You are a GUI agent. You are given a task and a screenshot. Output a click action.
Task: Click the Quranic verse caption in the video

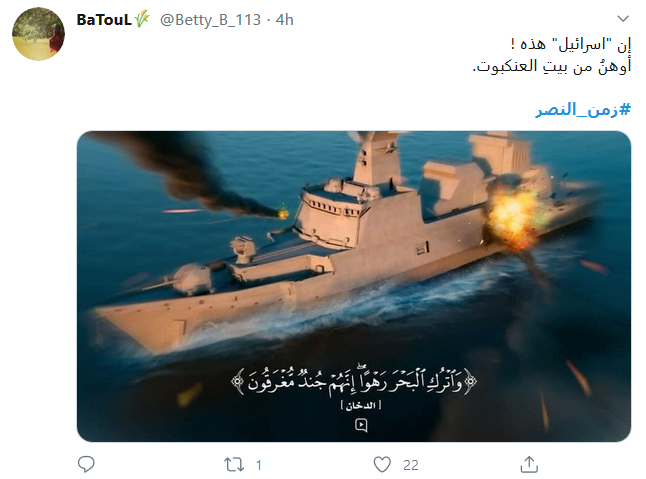pyautogui.click(x=354, y=381)
